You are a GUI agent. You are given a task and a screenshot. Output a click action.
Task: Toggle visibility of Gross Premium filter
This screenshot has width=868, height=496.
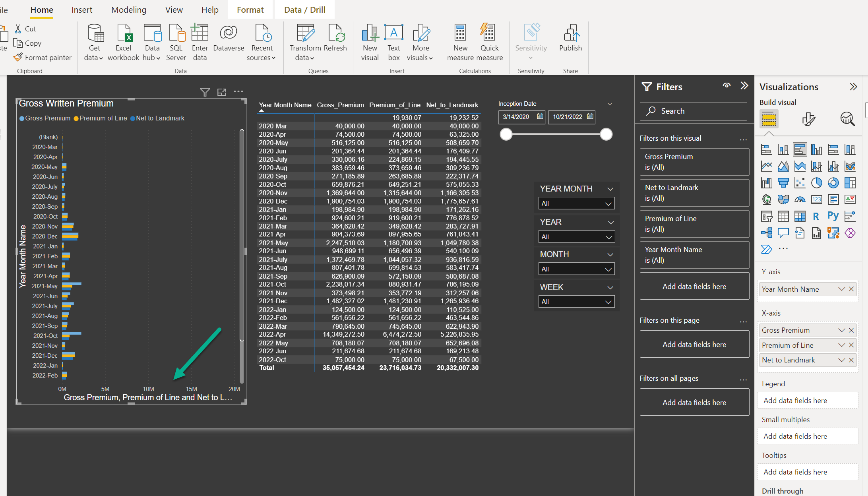740,156
